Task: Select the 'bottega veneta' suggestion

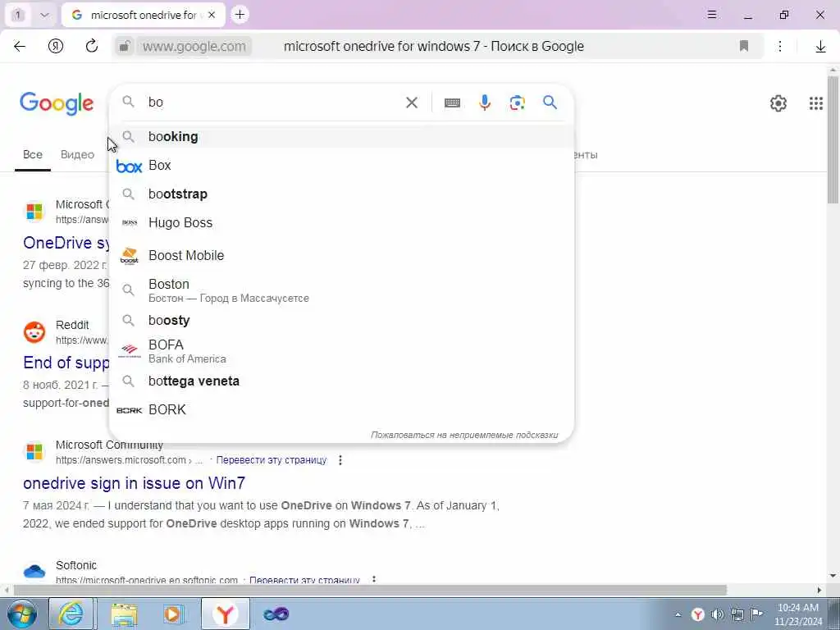Action: pos(341,381)
